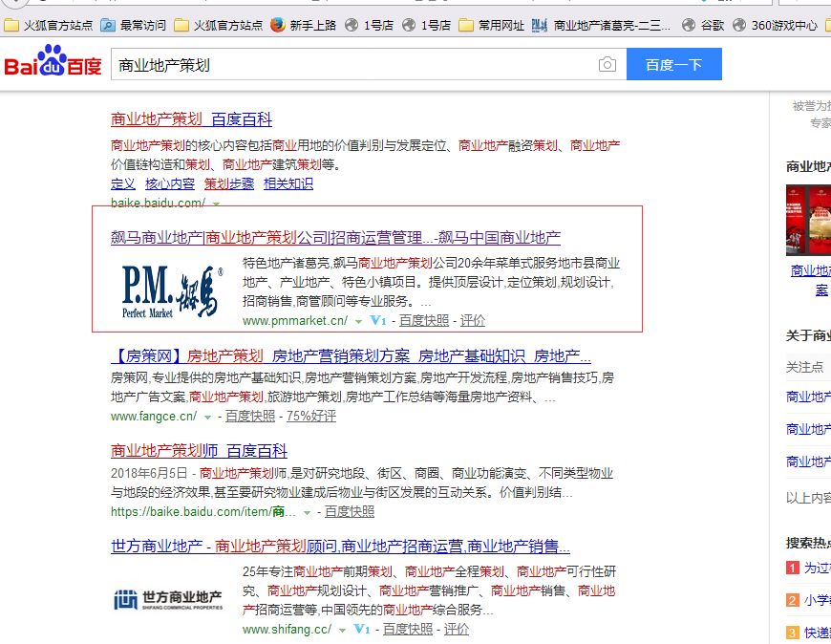Open the 商业地产策划 百度百科 result
The height and width of the screenshot is (644, 831).
coord(192,118)
